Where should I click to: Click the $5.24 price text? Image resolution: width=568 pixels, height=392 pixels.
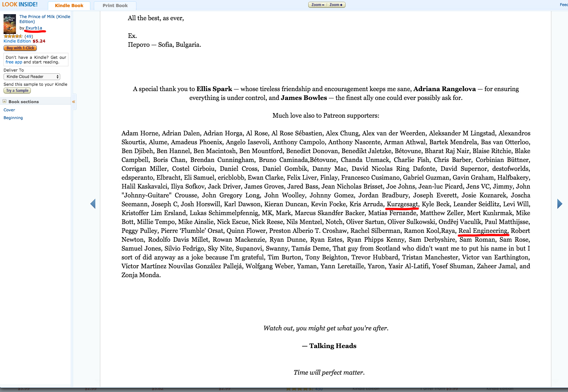tap(39, 41)
